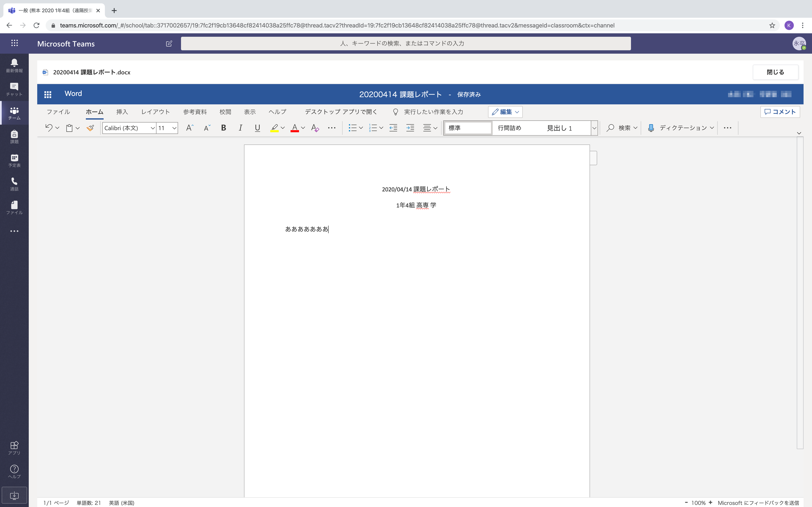
Task: Click the new chat compose icon
Action: [169, 44]
